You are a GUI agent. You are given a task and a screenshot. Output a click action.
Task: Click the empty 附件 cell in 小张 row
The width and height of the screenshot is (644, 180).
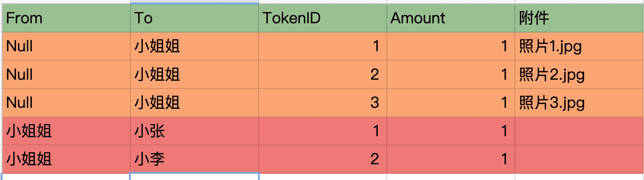coord(579,131)
